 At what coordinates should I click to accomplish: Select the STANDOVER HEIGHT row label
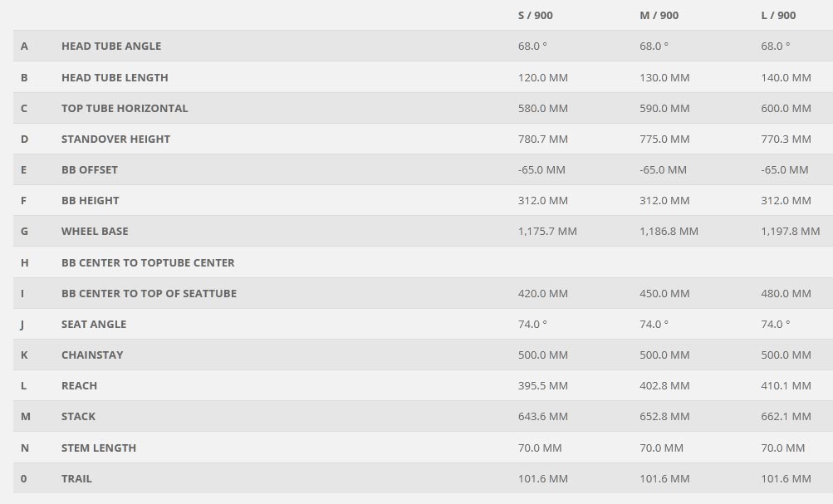click(115, 139)
